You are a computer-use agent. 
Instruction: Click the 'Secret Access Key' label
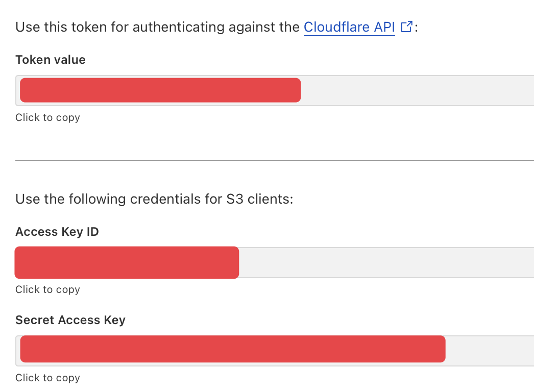70,320
